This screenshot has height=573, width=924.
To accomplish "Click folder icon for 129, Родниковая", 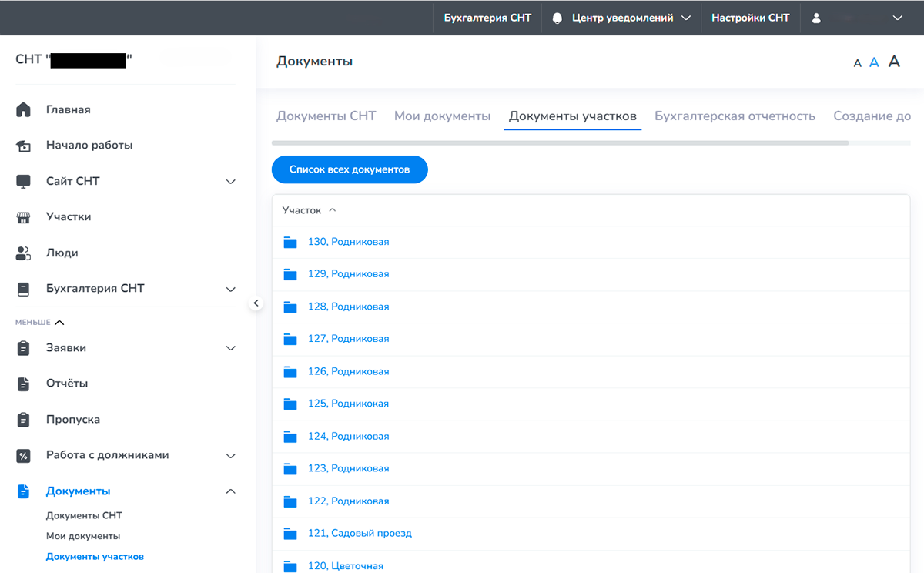I will pyautogui.click(x=290, y=274).
